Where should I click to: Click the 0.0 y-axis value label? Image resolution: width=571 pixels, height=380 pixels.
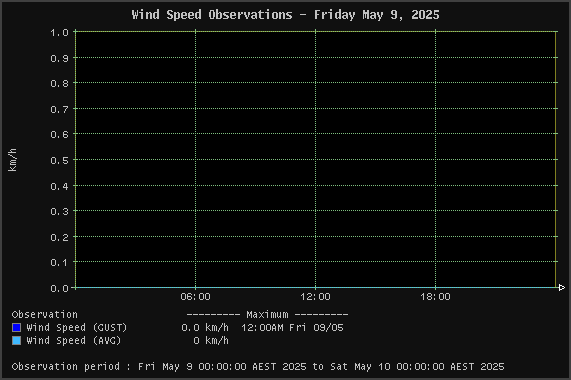click(60, 289)
